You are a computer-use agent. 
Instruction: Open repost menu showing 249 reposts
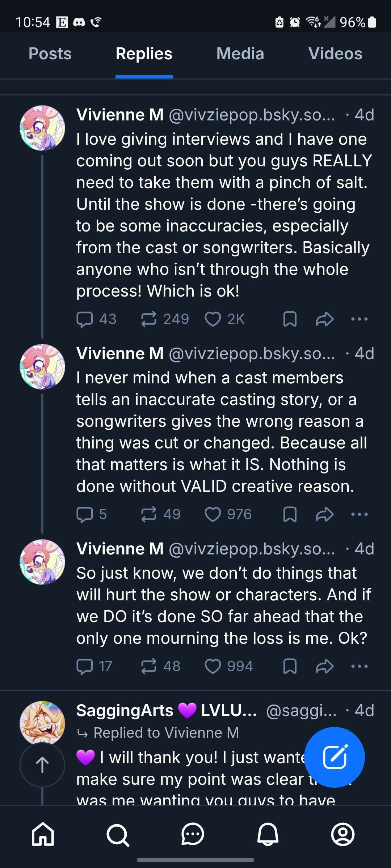149,319
